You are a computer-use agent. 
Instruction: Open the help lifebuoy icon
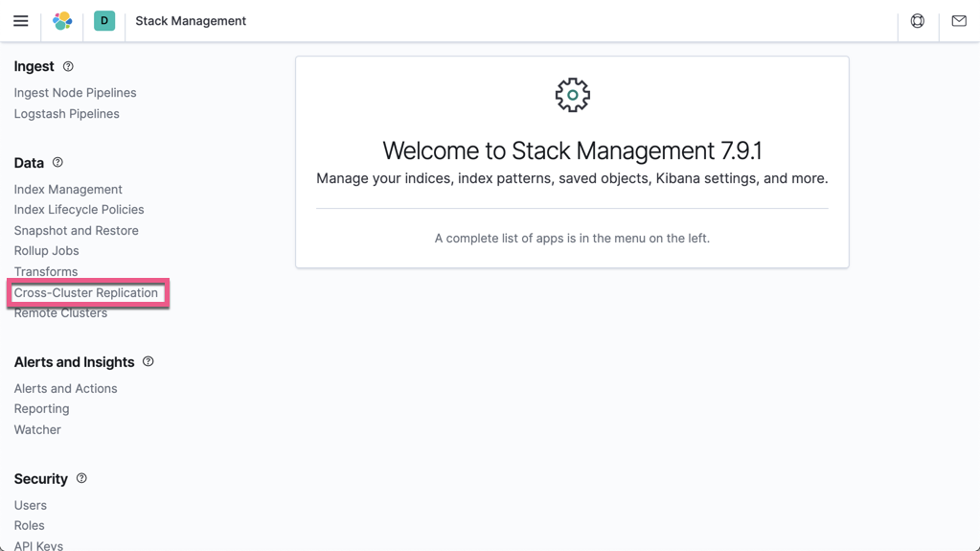point(918,21)
